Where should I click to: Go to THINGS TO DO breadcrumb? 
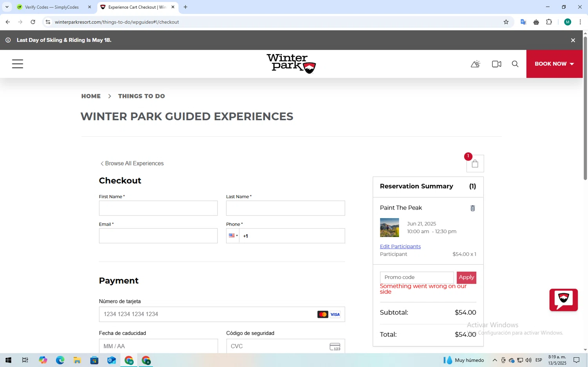[142, 96]
